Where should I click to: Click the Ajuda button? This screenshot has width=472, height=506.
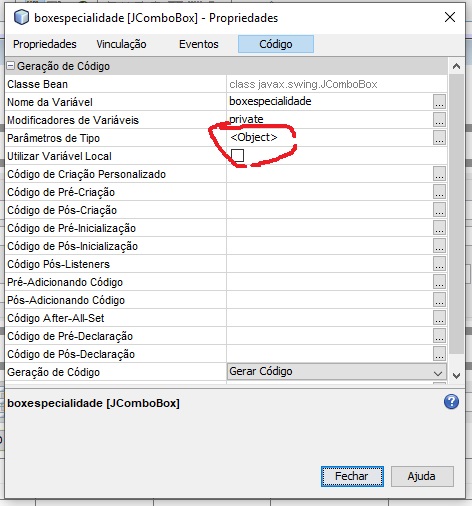(x=422, y=476)
